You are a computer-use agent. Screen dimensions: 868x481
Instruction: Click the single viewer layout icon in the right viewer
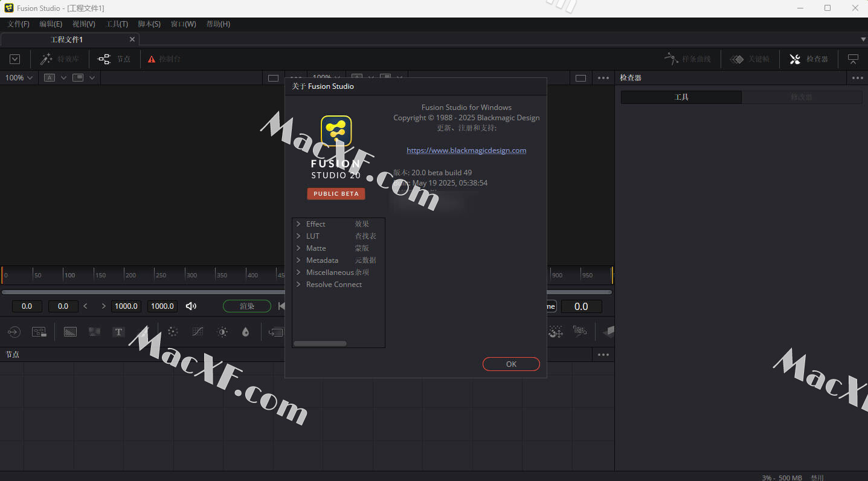(580, 78)
